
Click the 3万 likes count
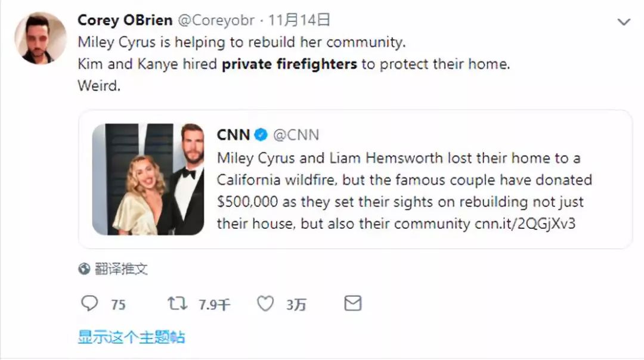coord(296,305)
